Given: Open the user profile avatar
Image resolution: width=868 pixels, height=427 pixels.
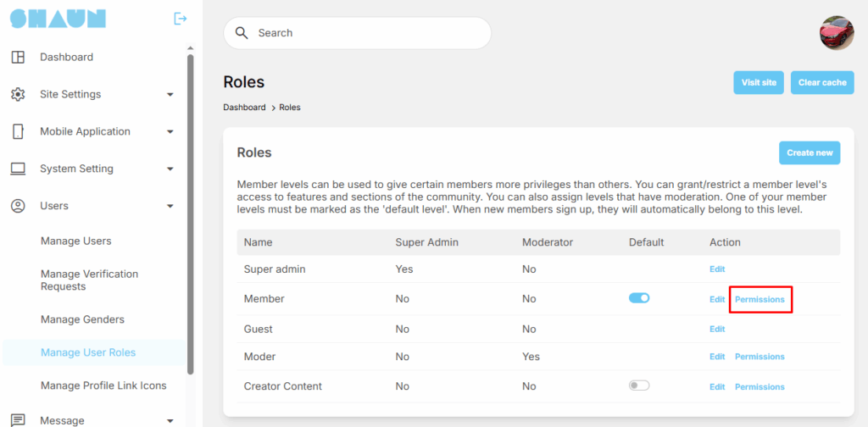Looking at the screenshot, I should coord(836,33).
